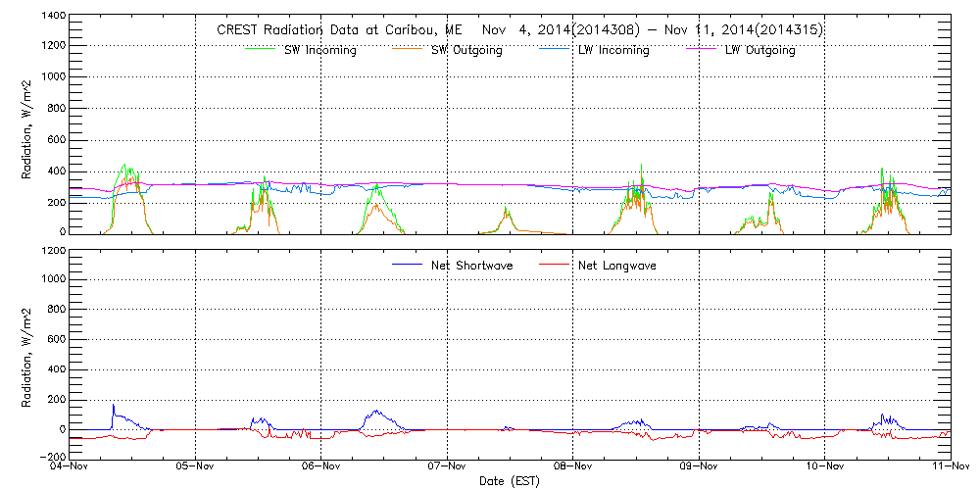Select the LW Outgoing legend entry

point(759,51)
